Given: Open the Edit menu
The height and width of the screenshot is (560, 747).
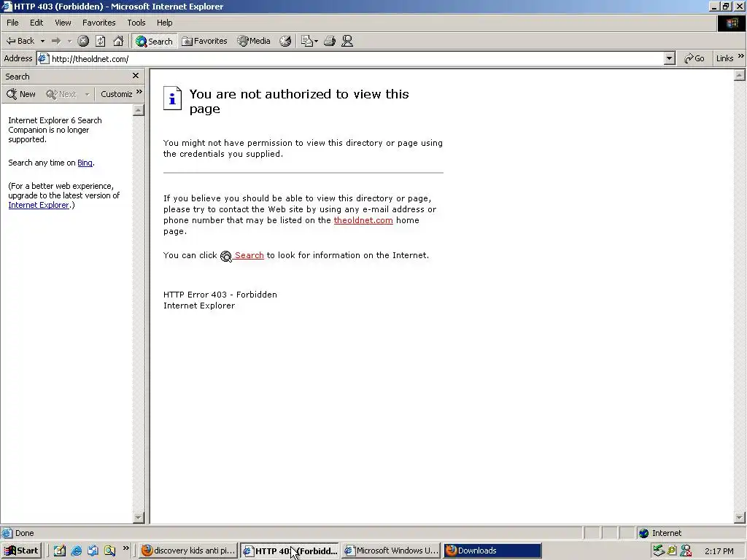Looking at the screenshot, I should pyautogui.click(x=36, y=23).
